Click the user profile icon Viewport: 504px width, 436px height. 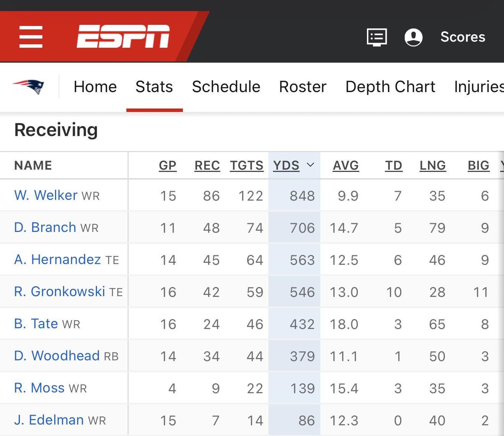tap(413, 37)
